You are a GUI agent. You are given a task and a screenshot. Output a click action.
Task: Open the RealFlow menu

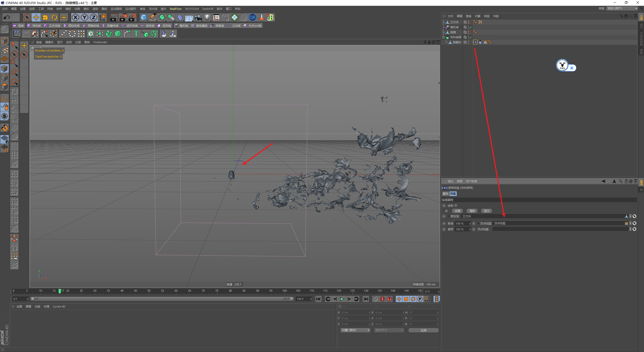(x=175, y=9)
